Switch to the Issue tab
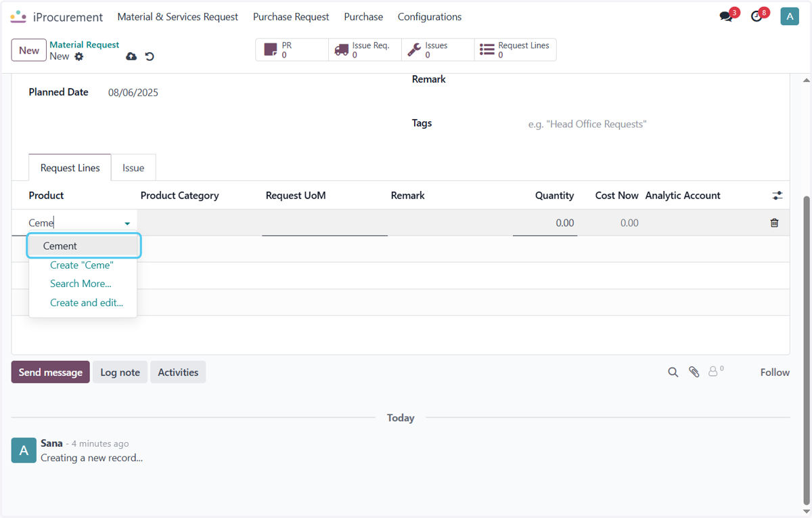812x518 pixels. (x=133, y=167)
